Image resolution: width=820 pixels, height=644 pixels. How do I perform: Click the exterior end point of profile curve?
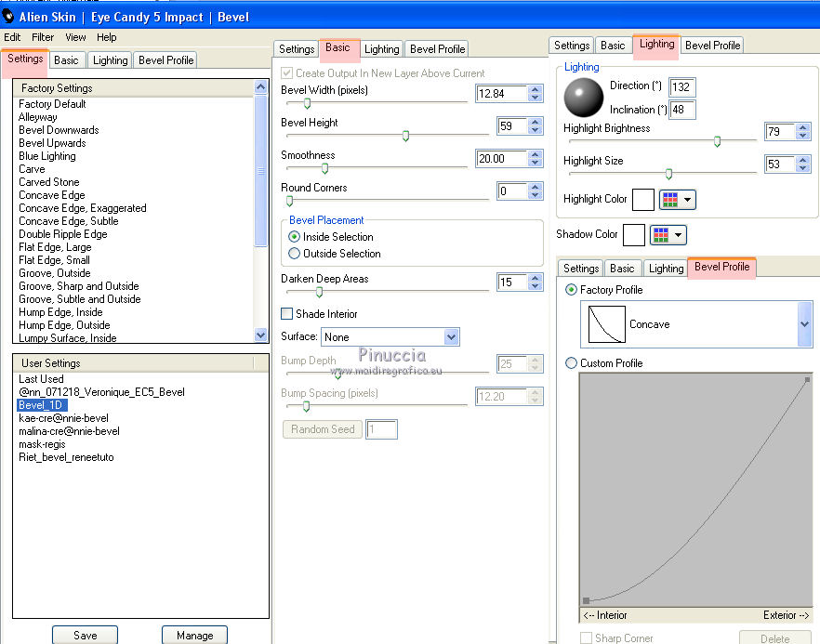click(x=807, y=379)
